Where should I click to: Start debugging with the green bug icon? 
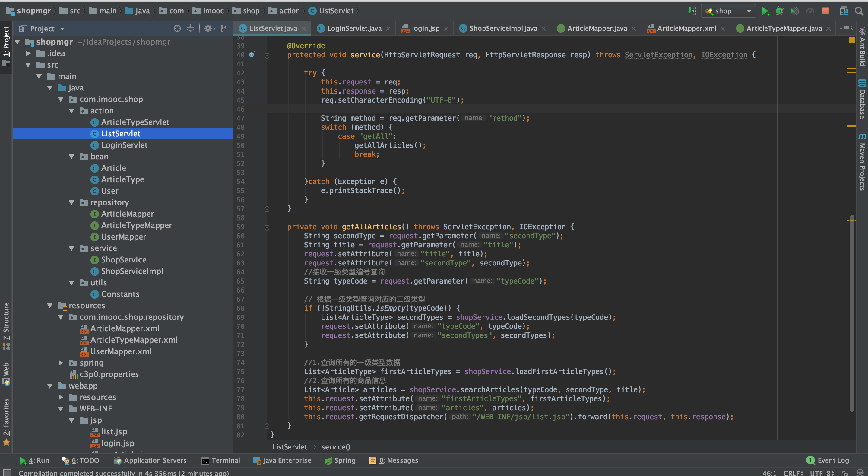[779, 11]
